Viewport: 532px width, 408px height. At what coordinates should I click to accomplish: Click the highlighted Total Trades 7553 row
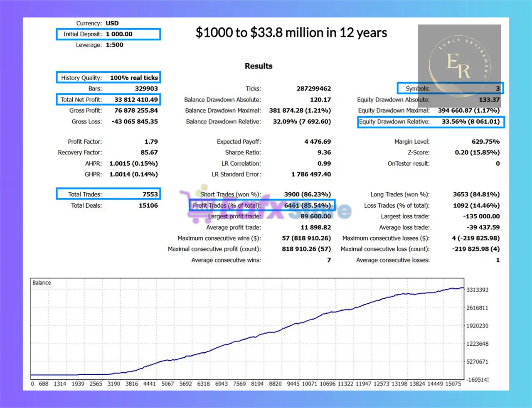[108, 194]
